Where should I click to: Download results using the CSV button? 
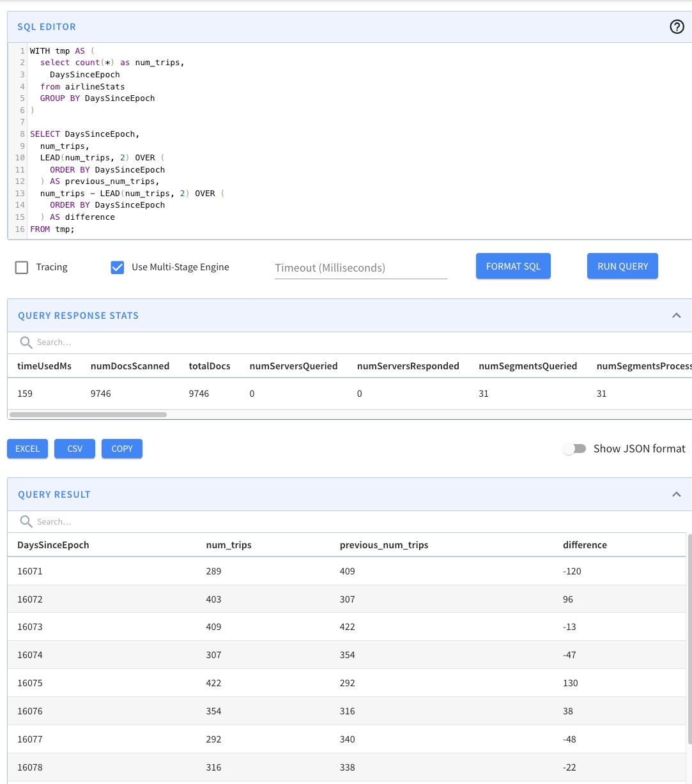click(75, 449)
